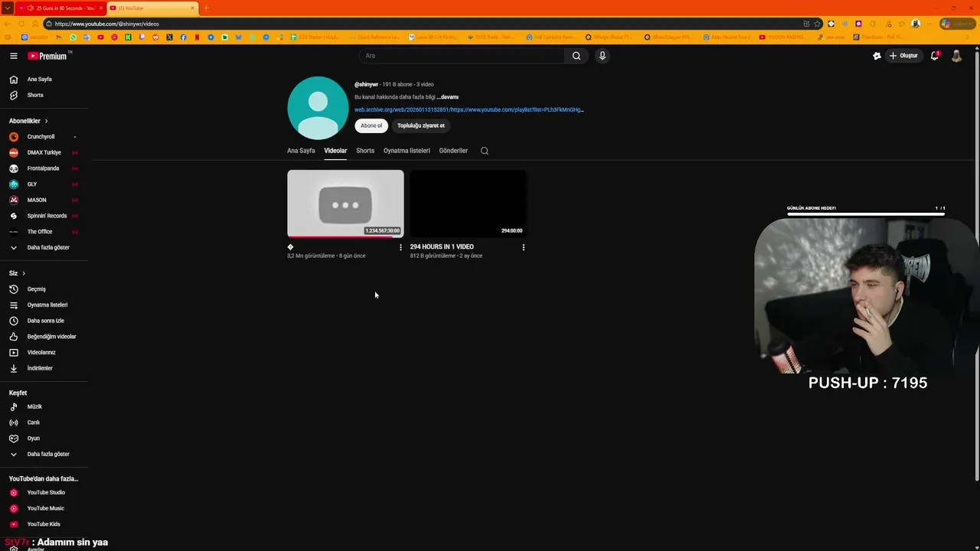Switch to channel Shorts tab
Screen dimensions: 980x551
365,151
